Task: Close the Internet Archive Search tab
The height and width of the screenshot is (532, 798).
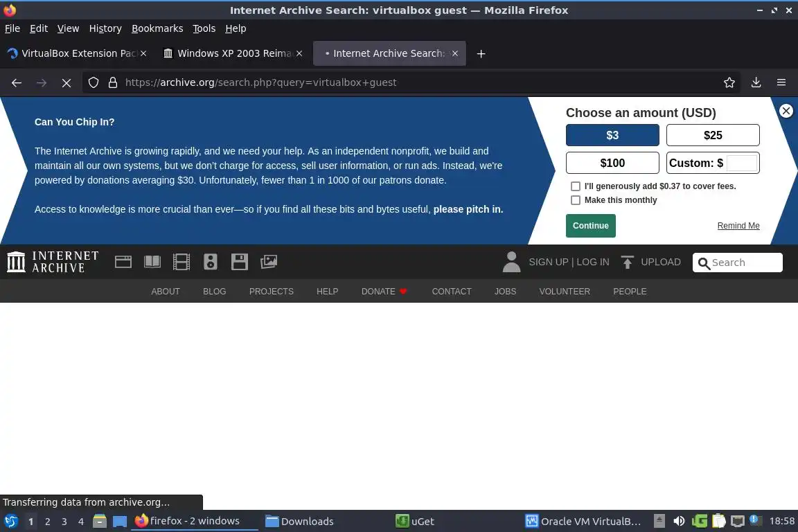Action: click(x=455, y=53)
